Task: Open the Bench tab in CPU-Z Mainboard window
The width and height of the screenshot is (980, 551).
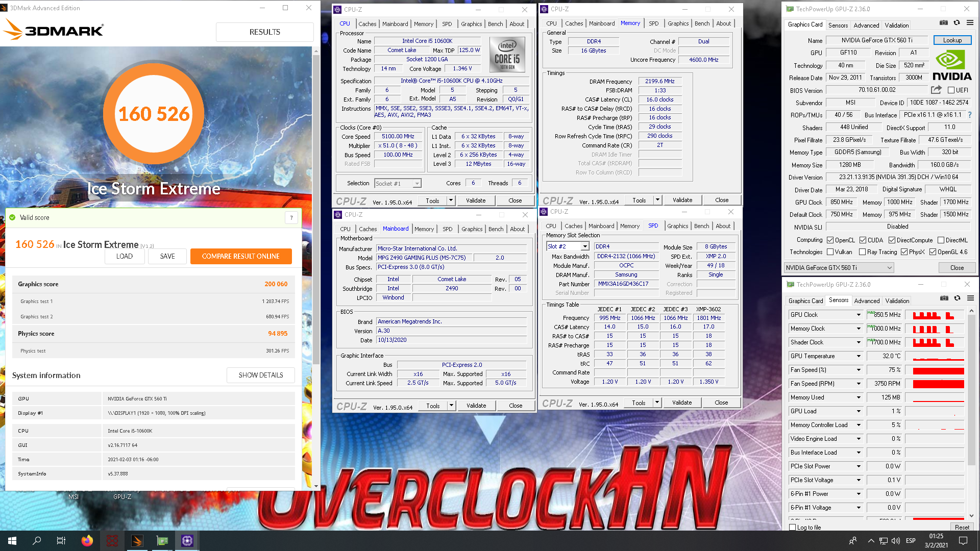Action: point(496,229)
